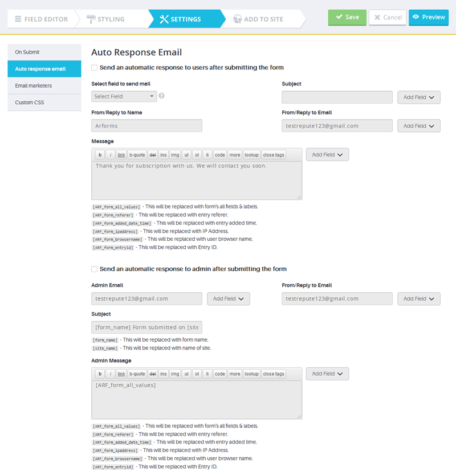Insert link via Admin Message toolbar
456x476 pixels.
[121, 374]
